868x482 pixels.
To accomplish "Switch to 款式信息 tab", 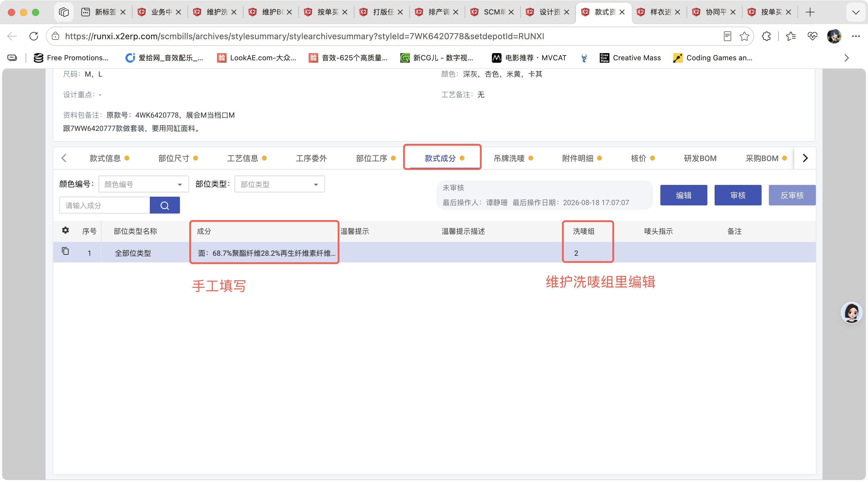I will coord(109,158).
